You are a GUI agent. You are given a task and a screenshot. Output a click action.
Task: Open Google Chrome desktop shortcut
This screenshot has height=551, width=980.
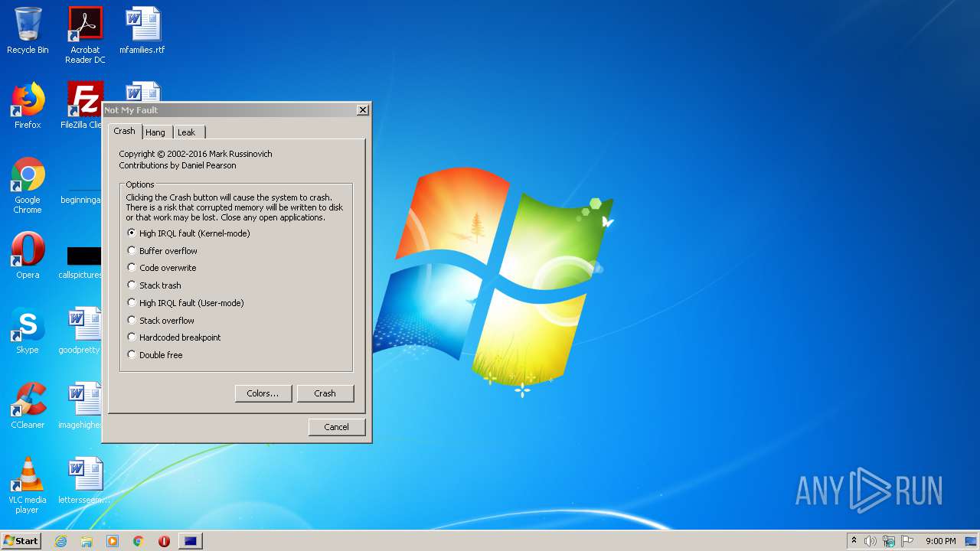point(28,185)
